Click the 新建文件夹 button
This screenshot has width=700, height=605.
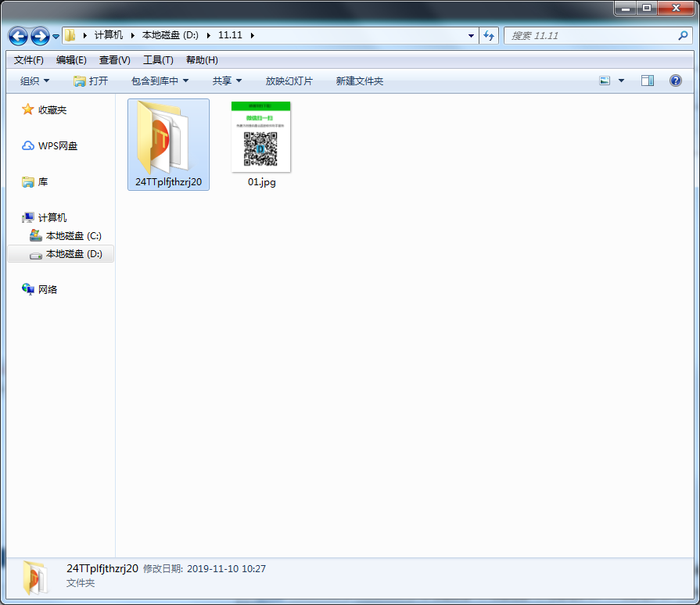(x=359, y=81)
